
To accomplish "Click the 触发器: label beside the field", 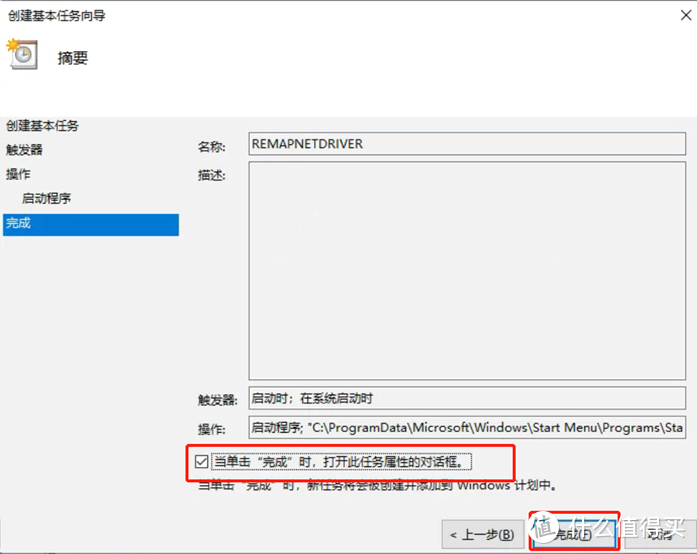I will coord(217,400).
